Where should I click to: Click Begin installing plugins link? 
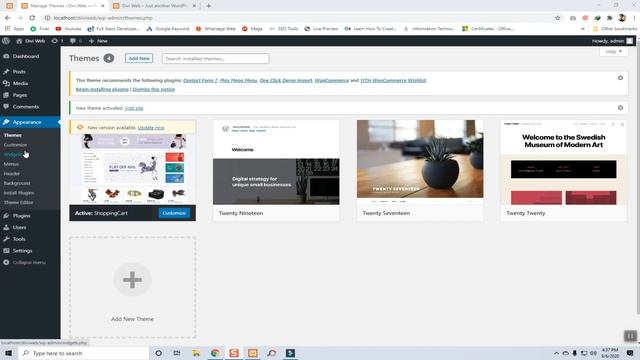tap(102, 89)
